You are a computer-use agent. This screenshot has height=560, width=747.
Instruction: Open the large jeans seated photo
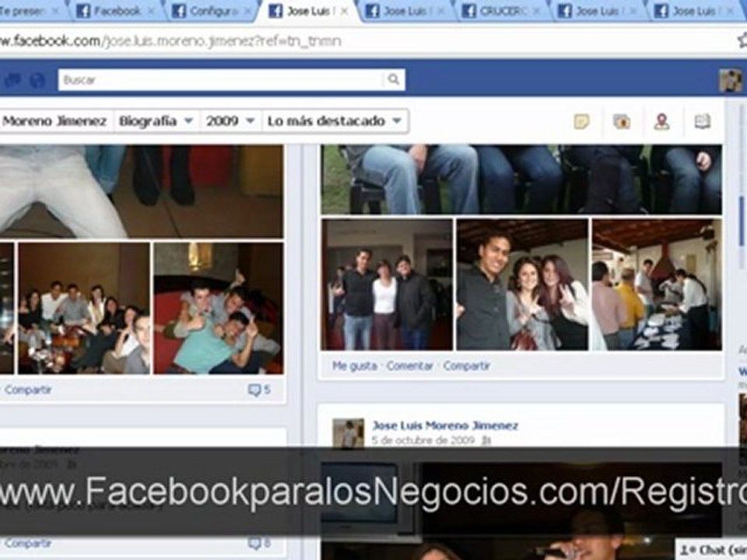click(521, 180)
